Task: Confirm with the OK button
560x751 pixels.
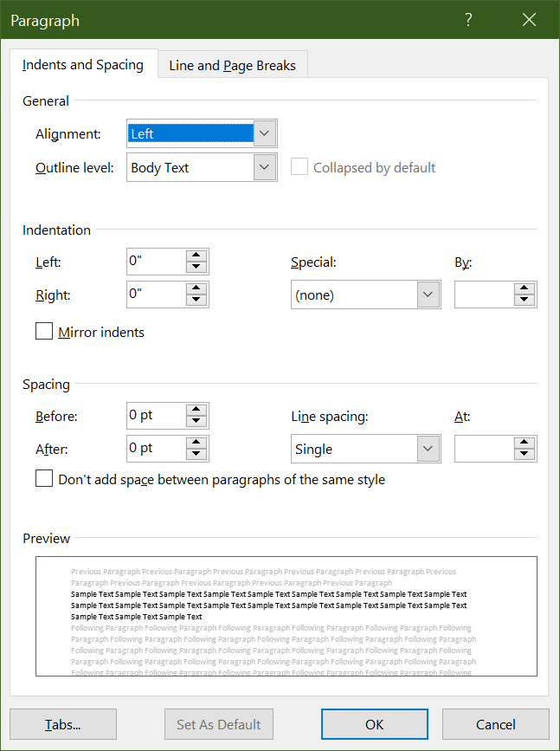Action: click(x=374, y=724)
